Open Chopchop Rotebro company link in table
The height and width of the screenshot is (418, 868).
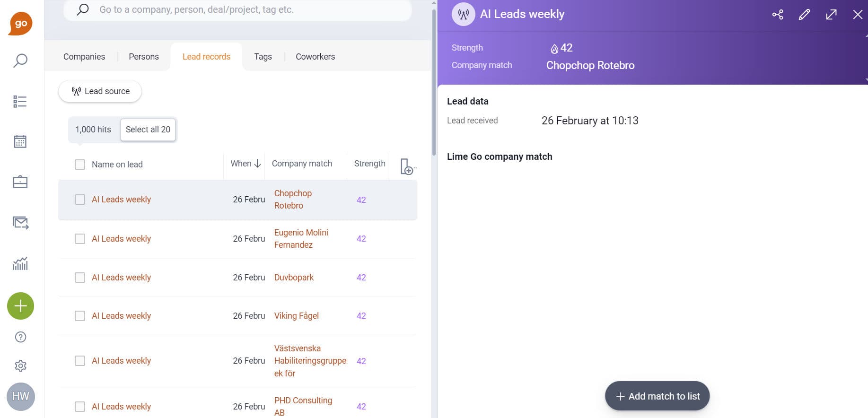coord(293,200)
